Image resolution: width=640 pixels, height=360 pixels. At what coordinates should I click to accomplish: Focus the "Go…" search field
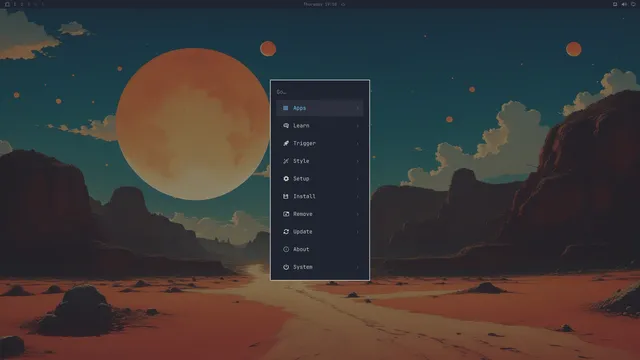[320, 92]
